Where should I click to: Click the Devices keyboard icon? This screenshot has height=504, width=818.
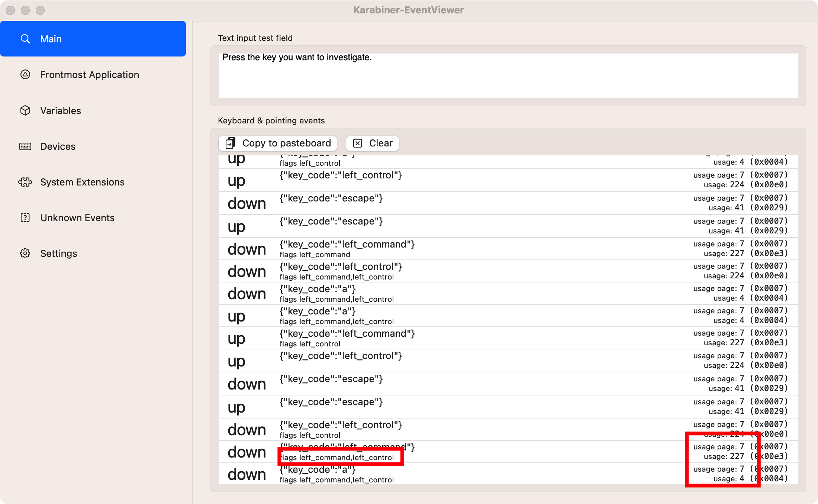(25, 146)
